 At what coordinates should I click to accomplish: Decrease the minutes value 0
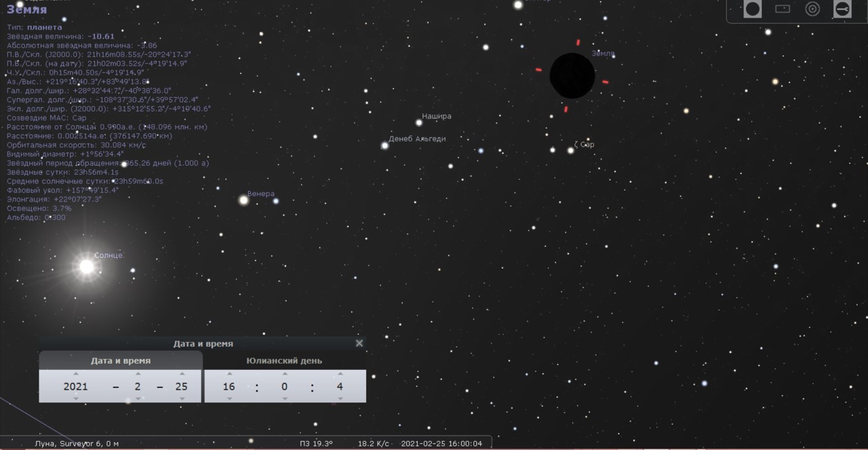click(x=285, y=398)
